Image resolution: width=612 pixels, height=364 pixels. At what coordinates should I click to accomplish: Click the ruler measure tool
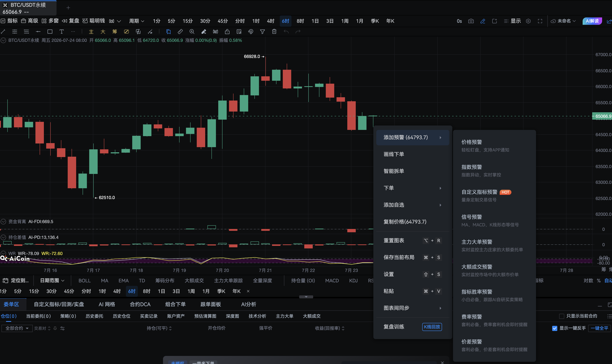tap(180, 32)
